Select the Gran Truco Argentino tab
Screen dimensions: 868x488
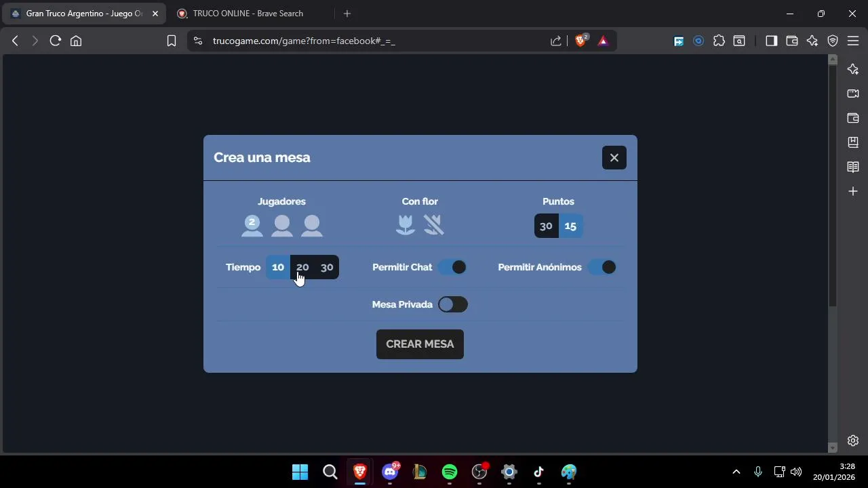[x=85, y=14]
